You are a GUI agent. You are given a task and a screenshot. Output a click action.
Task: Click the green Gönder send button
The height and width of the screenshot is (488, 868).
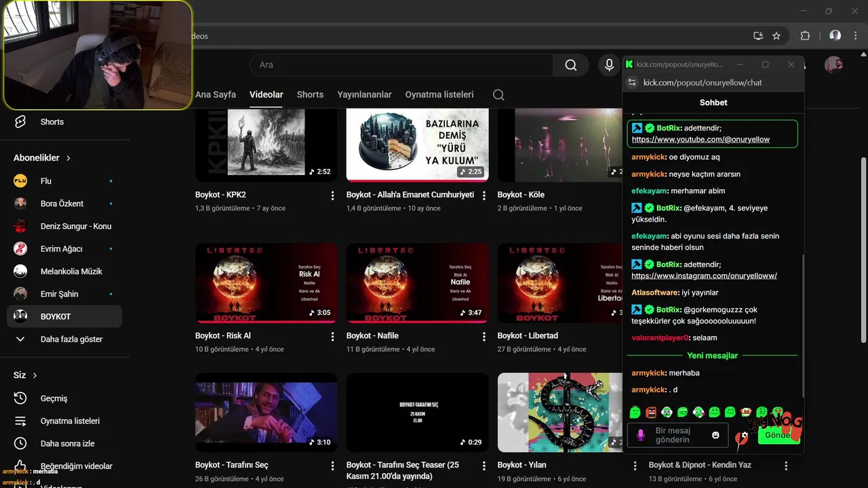[x=778, y=435]
